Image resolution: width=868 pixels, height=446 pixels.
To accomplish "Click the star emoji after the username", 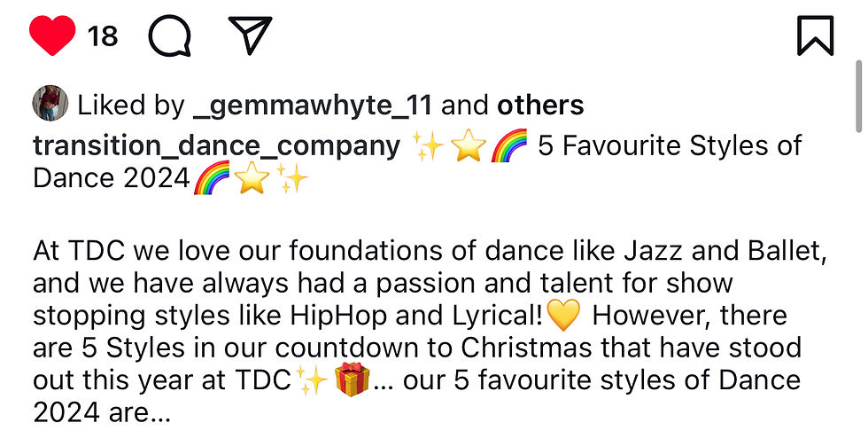I will 468,146.
